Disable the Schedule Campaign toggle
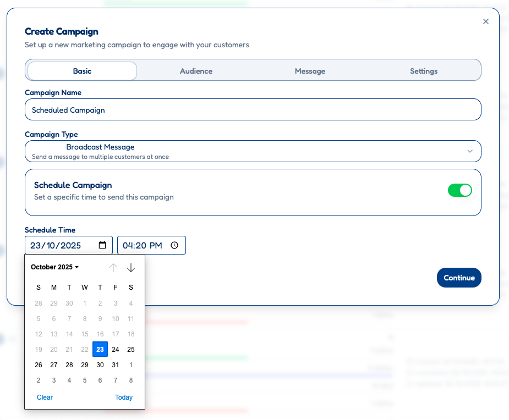 click(x=460, y=190)
